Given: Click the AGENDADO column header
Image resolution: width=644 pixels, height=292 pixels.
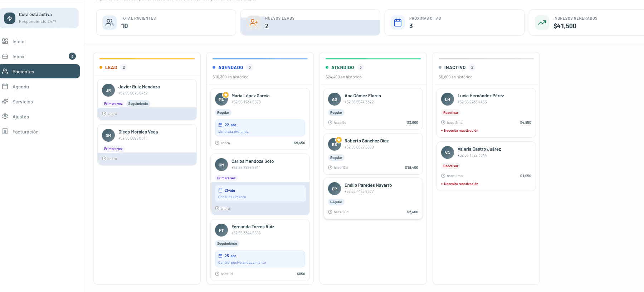Looking at the screenshot, I should pyautogui.click(x=231, y=67).
